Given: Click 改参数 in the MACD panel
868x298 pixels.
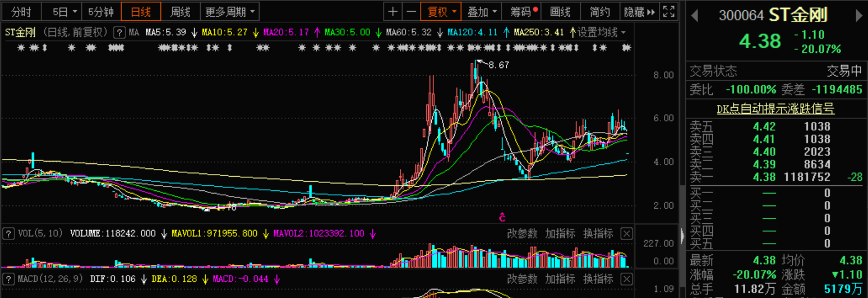Looking at the screenshot, I should pos(522,279).
